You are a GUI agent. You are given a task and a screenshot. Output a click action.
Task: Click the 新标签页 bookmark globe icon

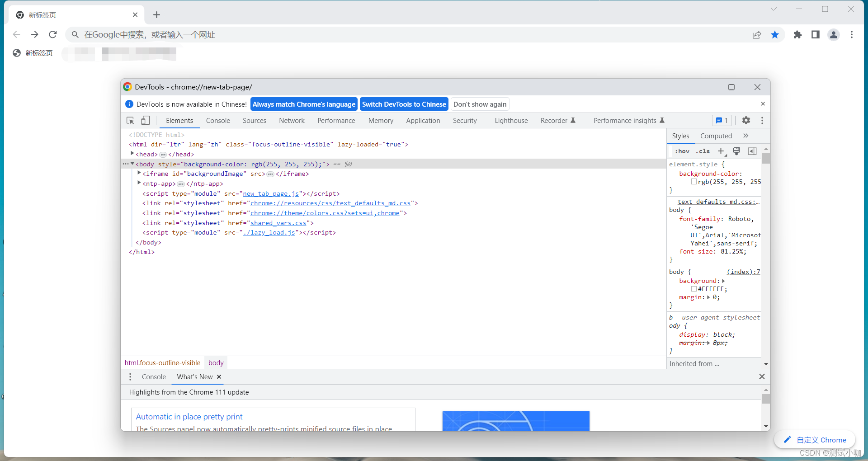[x=17, y=53]
